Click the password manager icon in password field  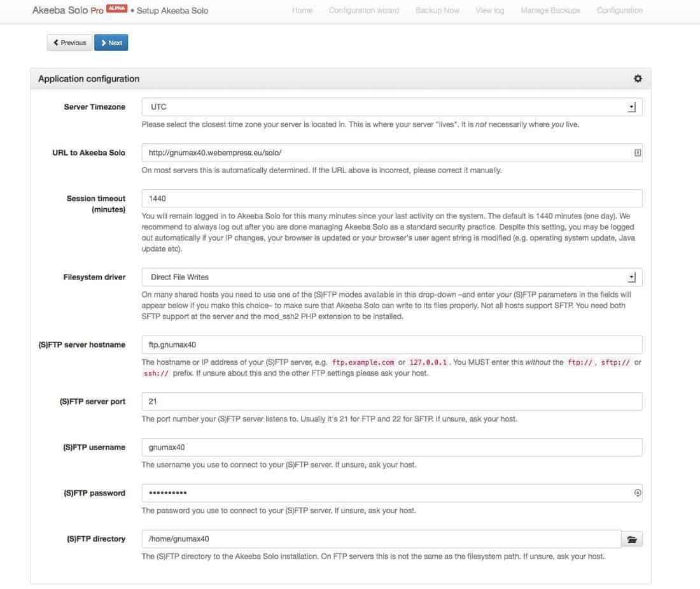tap(637, 493)
